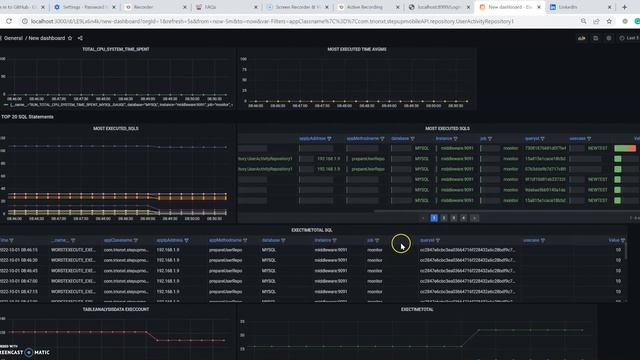Image resolution: width=640 pixels, height=360 pixels.
Task: Filter appMethodname column in Most Executed SQLs
Action: click(x=382, y=139)
